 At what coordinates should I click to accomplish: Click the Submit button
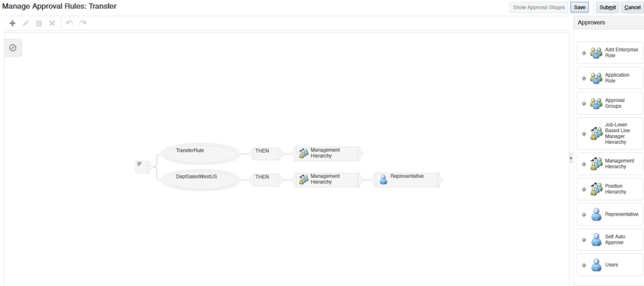click(608, 8)
